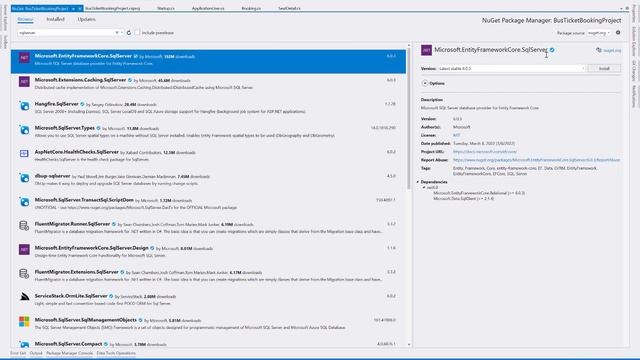Refresh the package search results
Viewport: 640px width, 360px height.
[x=129, y=33]
